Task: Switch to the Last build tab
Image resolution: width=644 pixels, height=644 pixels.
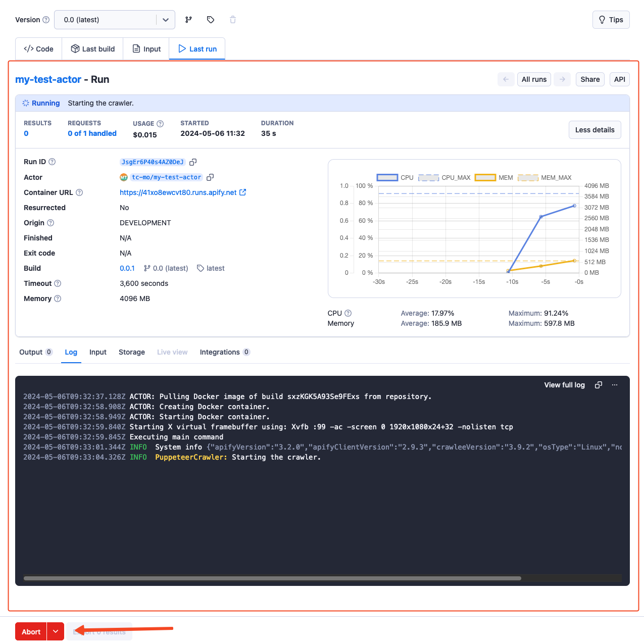Action: 93,49
